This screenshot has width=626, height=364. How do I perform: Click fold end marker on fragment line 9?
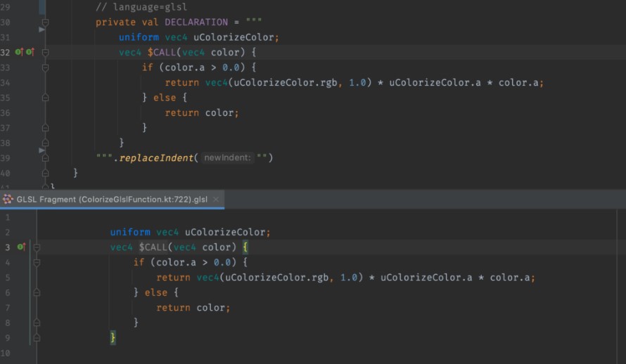pos(37,338)
